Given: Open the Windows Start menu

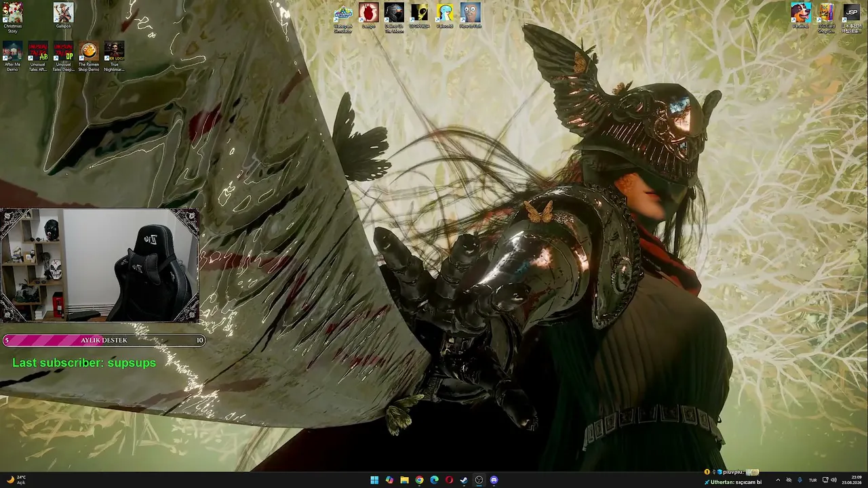Looking at the screenshot, I should point(374,480).
